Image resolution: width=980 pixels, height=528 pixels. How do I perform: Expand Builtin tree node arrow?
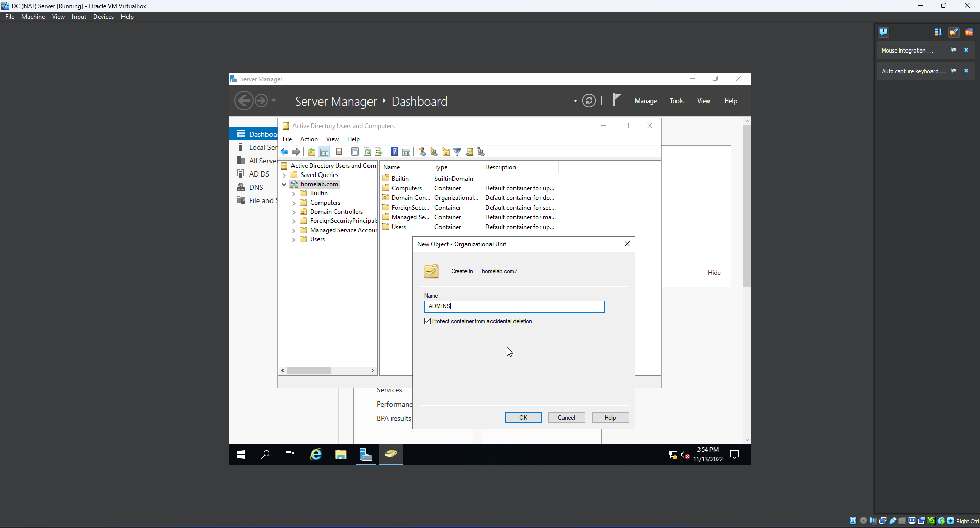pos(294,194)
